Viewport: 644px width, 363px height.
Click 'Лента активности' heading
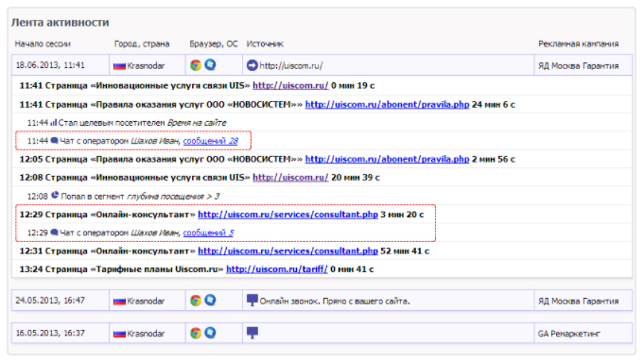pyautogui.click(x=60, y=22)
